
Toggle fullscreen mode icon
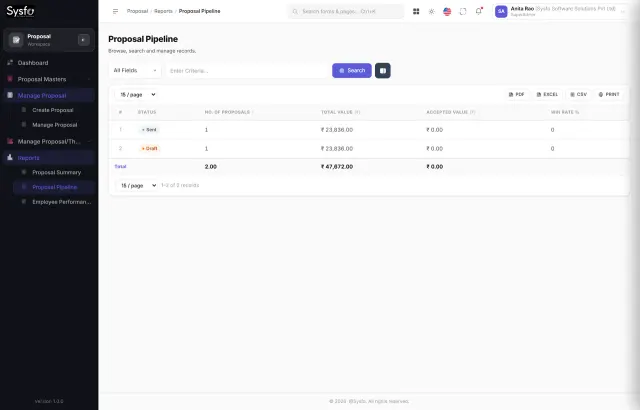click(463, 11)
